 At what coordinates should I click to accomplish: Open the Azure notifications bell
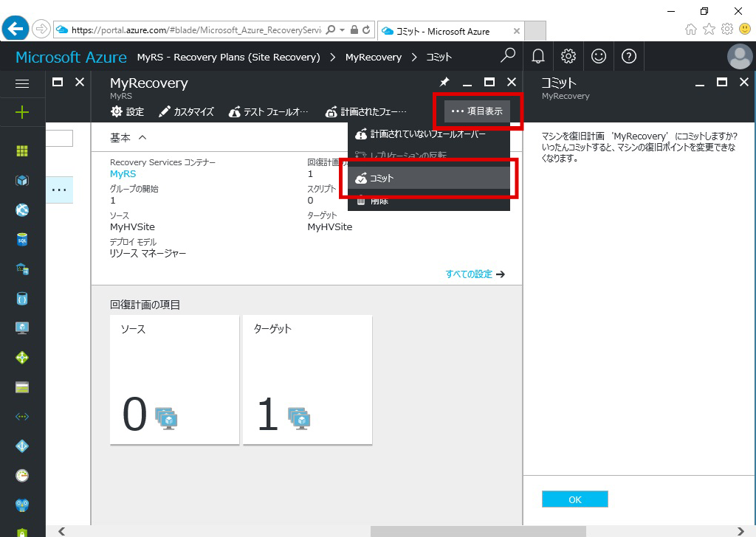pyautogui.click(x=538, y=56)
